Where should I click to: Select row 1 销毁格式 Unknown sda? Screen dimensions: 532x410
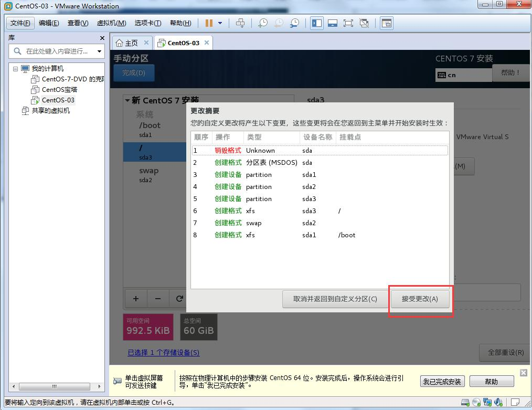coord(320,150)
